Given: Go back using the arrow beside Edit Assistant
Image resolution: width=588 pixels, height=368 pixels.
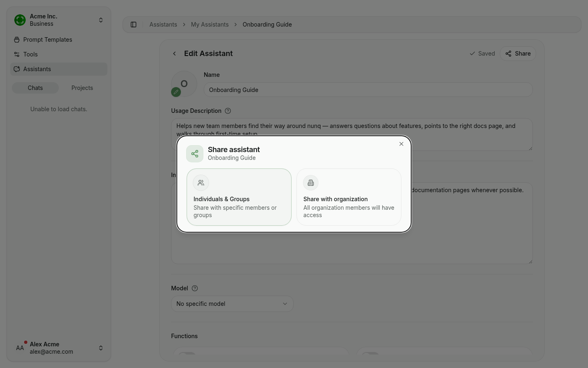Looking at the screenshot, I should point(174,54).
